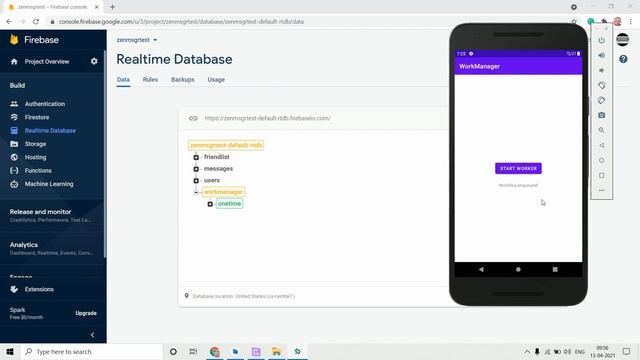Image resolution: width=640 pixels, height=360 pixels.
Task: Go to Firestore in sidebar
Action: (x=37, y=117)
